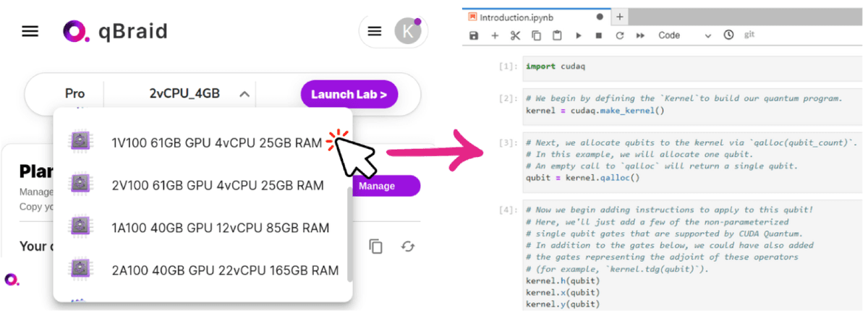Click the [2]: cell prompt

(x=508, y=98)
